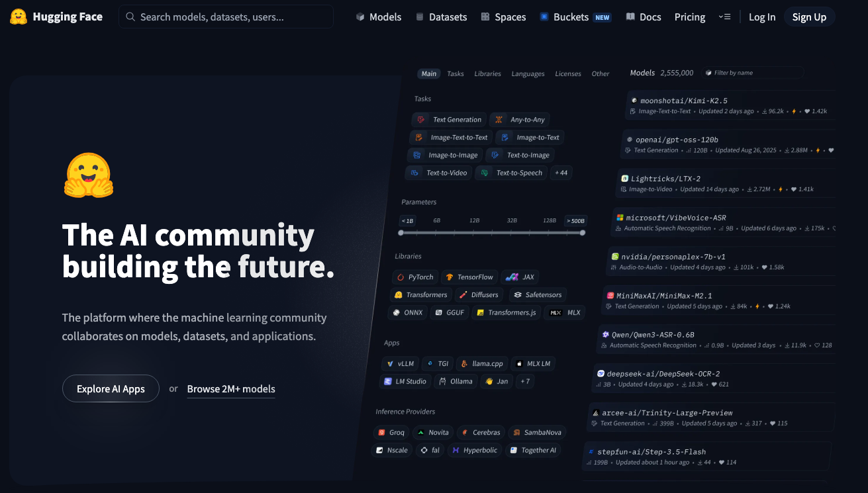Expand the +44 more tasks chip
The width and height of the screenshot is (868, 493).
click(561, 173)
